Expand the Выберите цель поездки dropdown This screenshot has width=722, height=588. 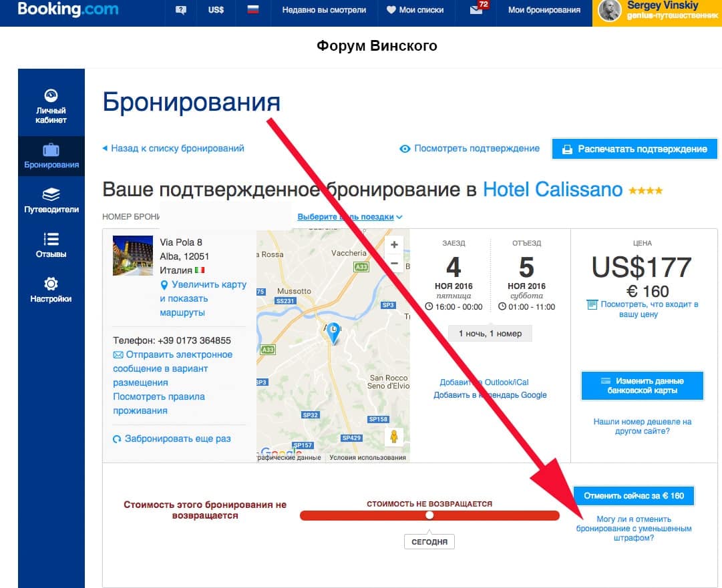pos(350,217)
